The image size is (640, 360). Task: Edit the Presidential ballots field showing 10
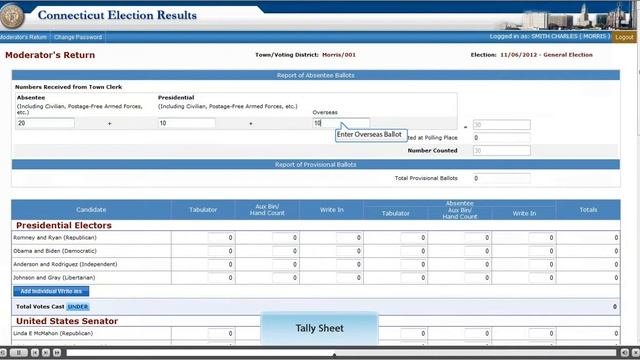[187, 123]
